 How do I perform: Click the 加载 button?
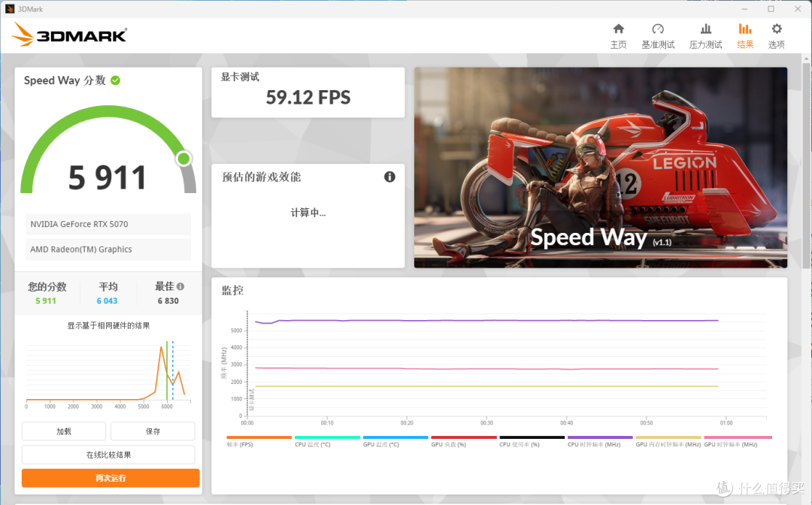point(64,431)
